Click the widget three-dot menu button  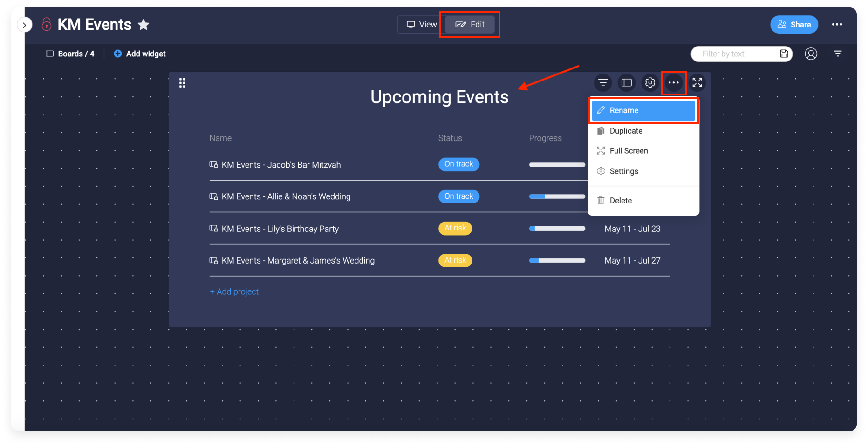(674, 83)
